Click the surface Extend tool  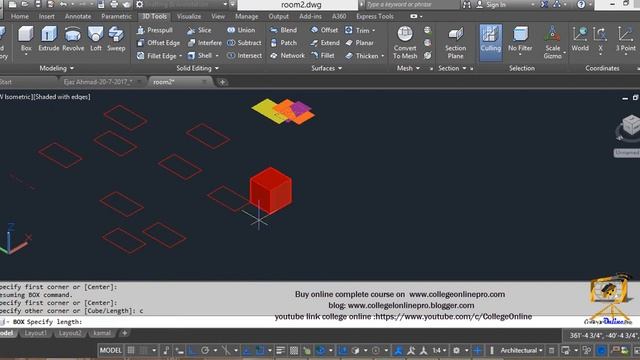pos(325,43)
